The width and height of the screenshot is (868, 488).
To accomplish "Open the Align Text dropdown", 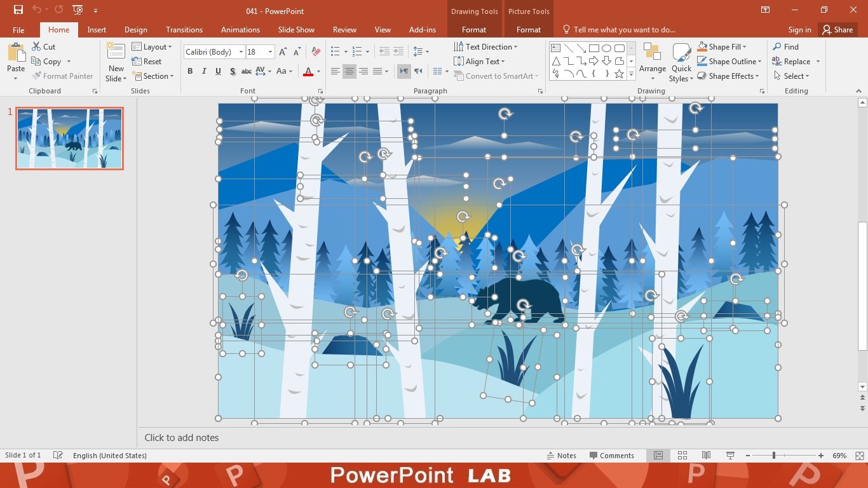I will 480,62.
